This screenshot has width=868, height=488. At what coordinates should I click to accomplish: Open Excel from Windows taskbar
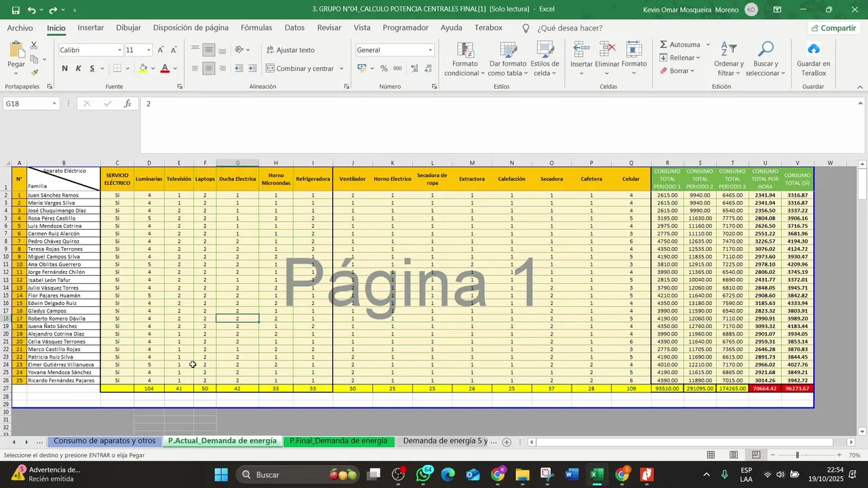point(597,474)
